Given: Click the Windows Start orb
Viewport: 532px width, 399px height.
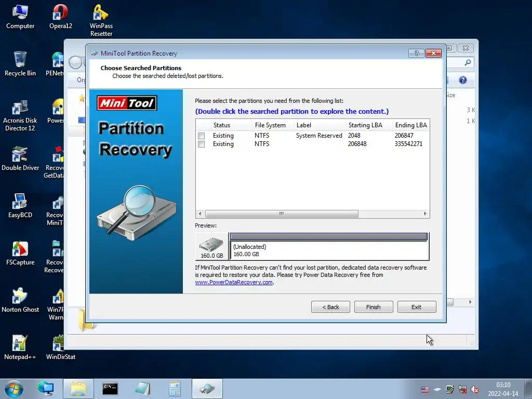Looking at the screenshot, I should coord(14,389).
